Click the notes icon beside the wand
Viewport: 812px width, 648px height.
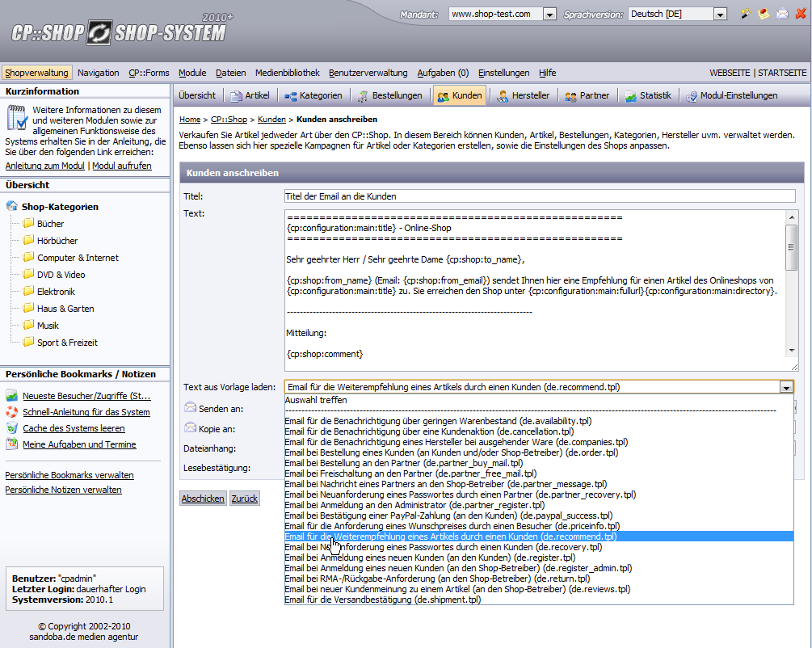tap(764, 14)
